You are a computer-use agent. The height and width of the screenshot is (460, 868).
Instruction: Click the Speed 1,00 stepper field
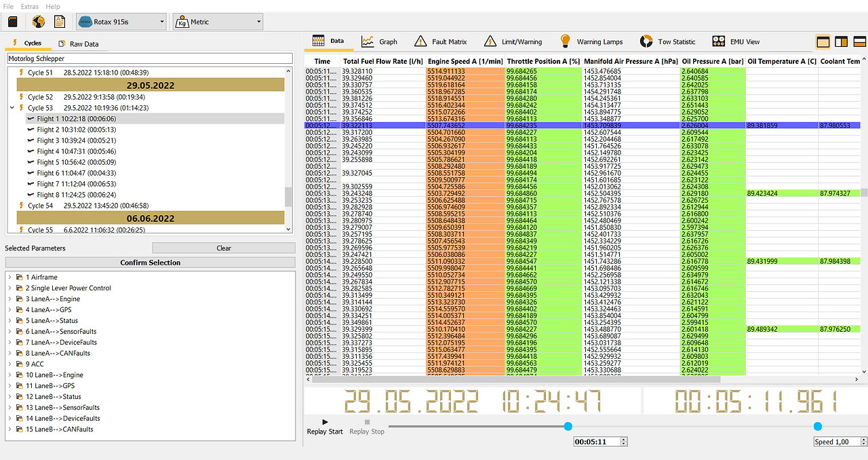841,442
